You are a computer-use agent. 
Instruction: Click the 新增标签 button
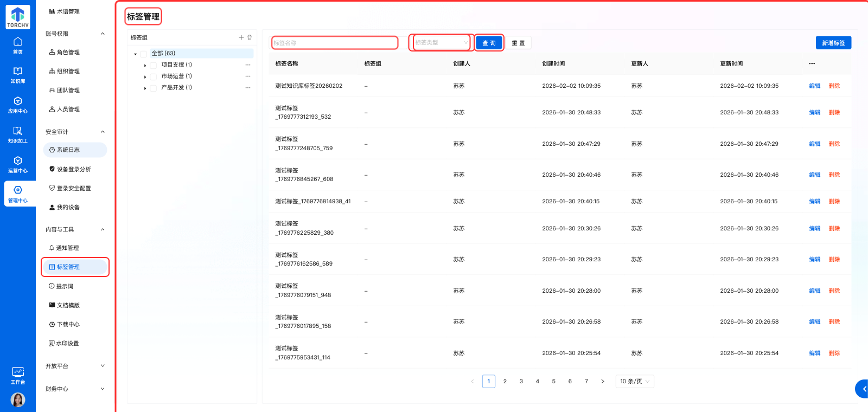pyautogui.click(x=833, y=43)
